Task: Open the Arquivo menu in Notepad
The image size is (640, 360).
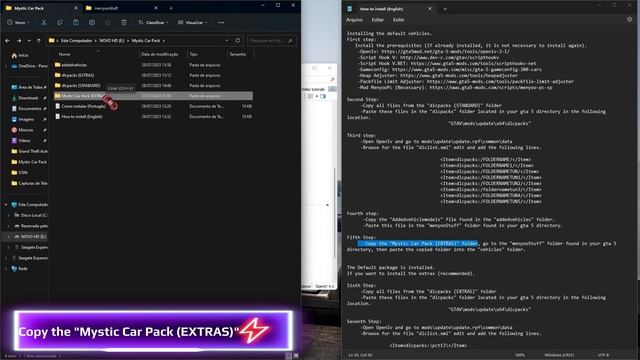Action: click(x=354, y=20)
